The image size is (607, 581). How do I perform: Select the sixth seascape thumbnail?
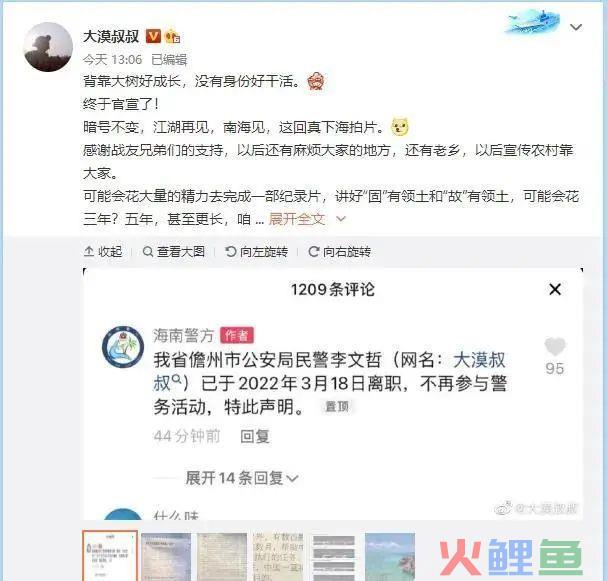click(x=390, y=557)
